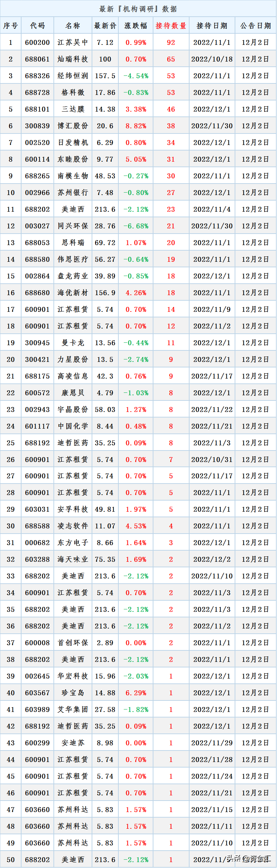Select stock name 安迪苏
The image size is (277, 868).
point(73,743)
